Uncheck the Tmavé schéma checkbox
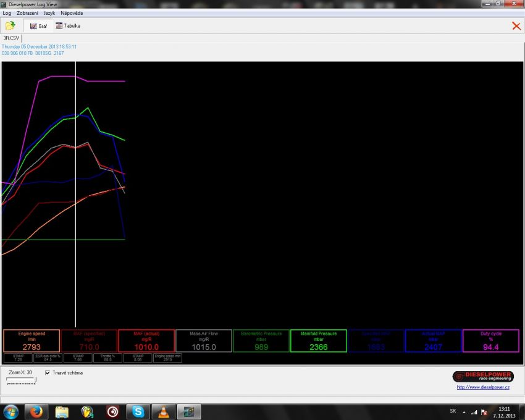 click(48, 372)
